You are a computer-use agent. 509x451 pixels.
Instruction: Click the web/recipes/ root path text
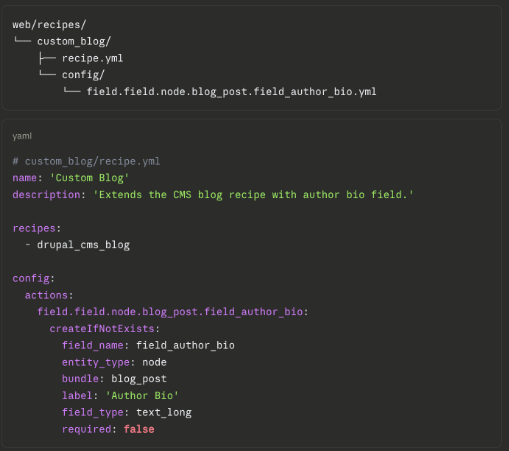(49, 25)
